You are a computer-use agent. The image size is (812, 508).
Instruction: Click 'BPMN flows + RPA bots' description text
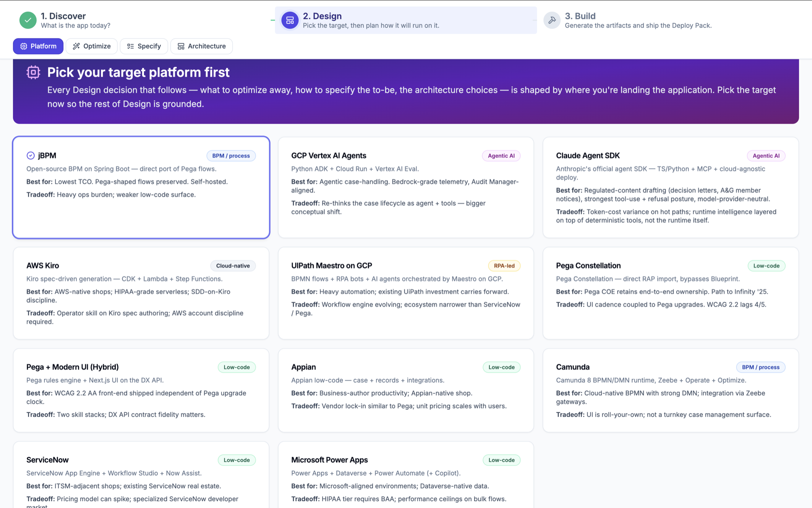point(397,279)
